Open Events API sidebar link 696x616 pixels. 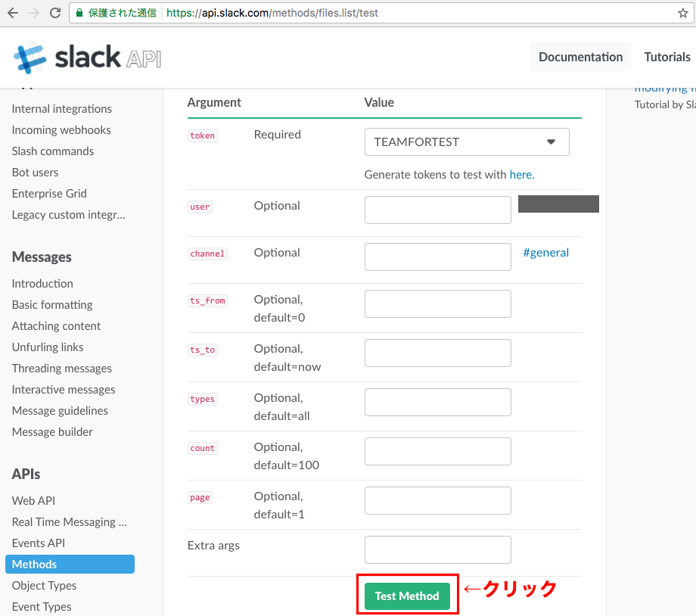[x=39, y=543]
